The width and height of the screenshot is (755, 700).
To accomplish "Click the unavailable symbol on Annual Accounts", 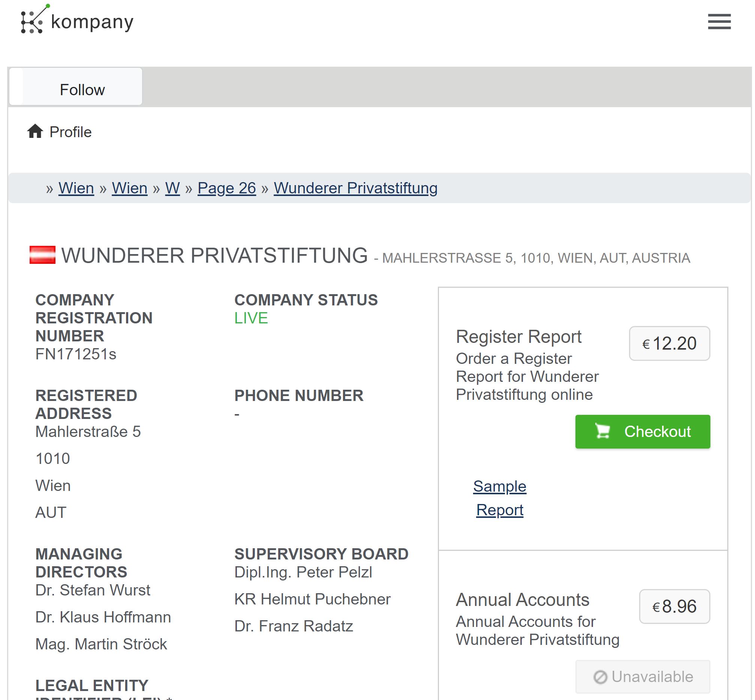I will (600, 677).
